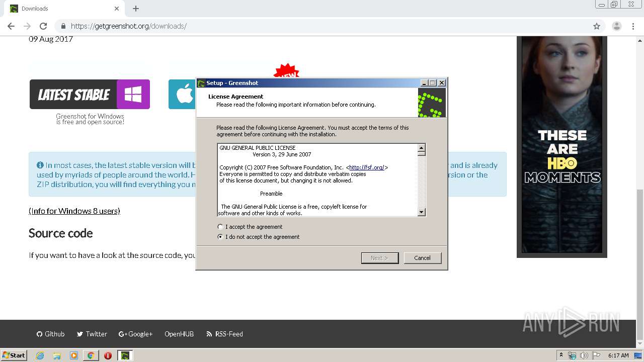Viewport: 644px width, 362px height.
Task: Click the page vertical scrollbar thumb
Action: click(640, 264)
